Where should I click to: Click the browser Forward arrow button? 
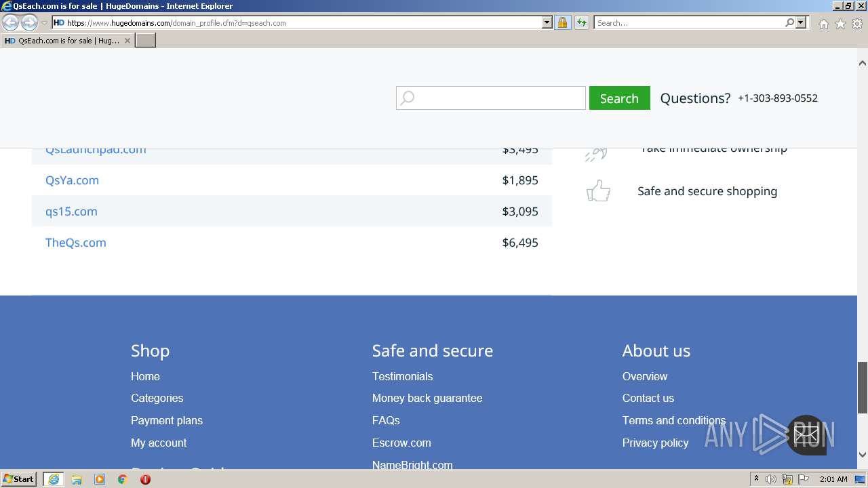(29, 22)
